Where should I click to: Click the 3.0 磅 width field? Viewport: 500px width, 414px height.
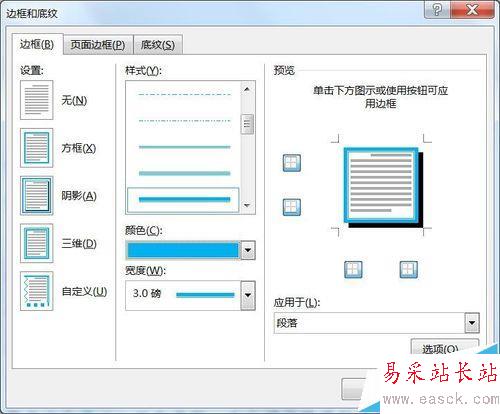[183, 295]
